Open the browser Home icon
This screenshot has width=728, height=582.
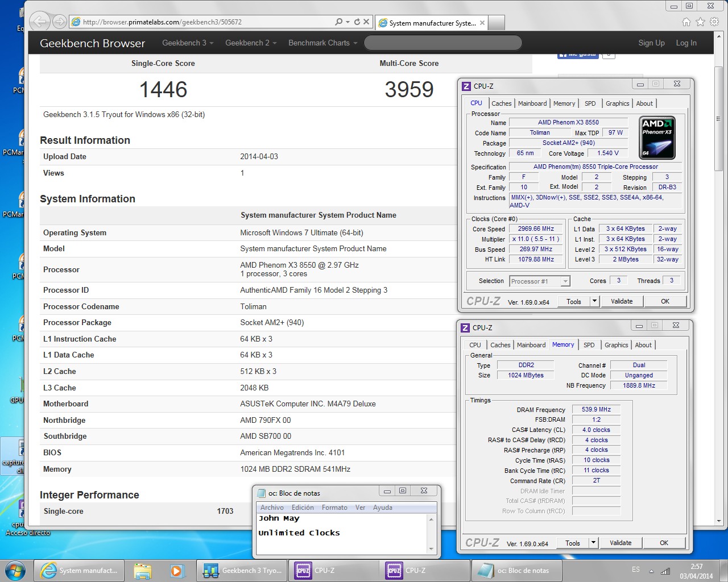[x=686, y=22]
